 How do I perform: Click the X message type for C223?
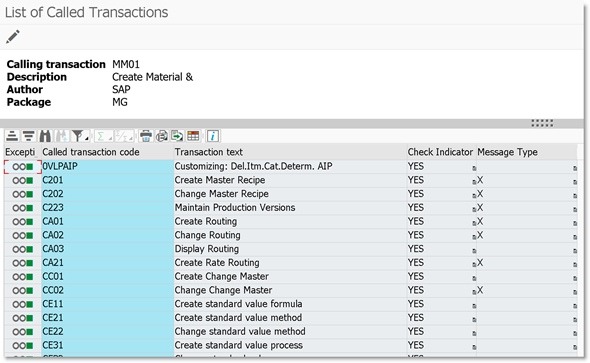pos(480,208)
